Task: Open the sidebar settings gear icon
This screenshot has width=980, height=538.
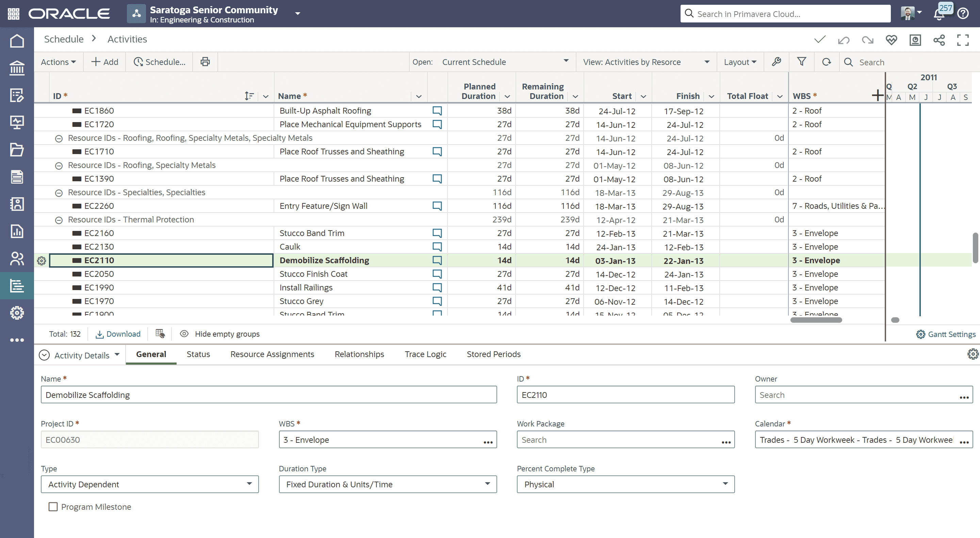Action: click(17, 313)
